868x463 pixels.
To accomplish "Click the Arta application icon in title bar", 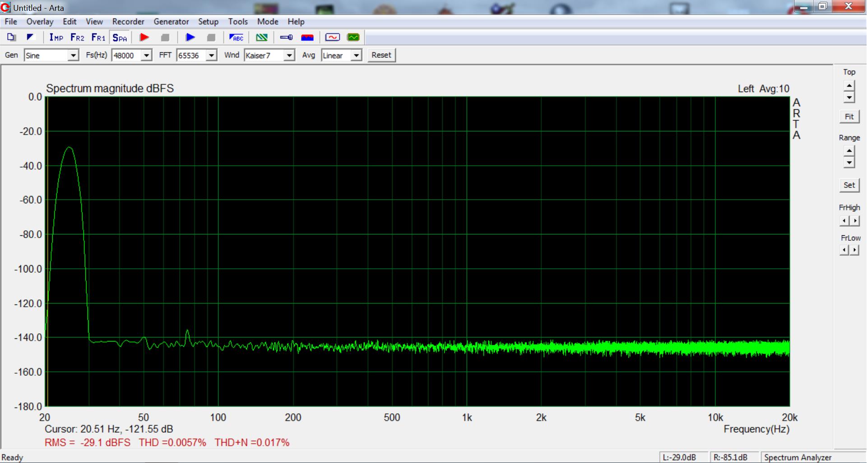I will tap(6, 7).
